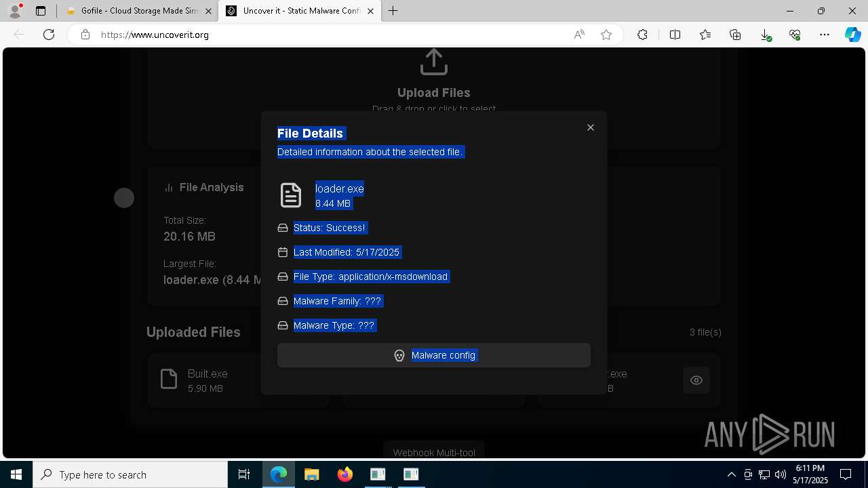The height and width of the screenshot is (488, 868).
Task: Open Firefox from taskbar
Action: pos(344,474)
